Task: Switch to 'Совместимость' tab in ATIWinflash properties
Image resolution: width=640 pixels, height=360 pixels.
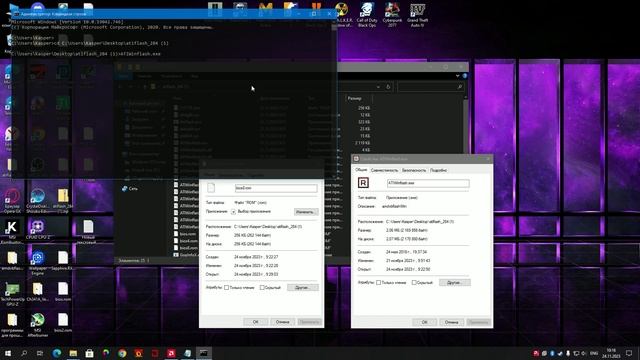Action: click(x=384, y=170)
